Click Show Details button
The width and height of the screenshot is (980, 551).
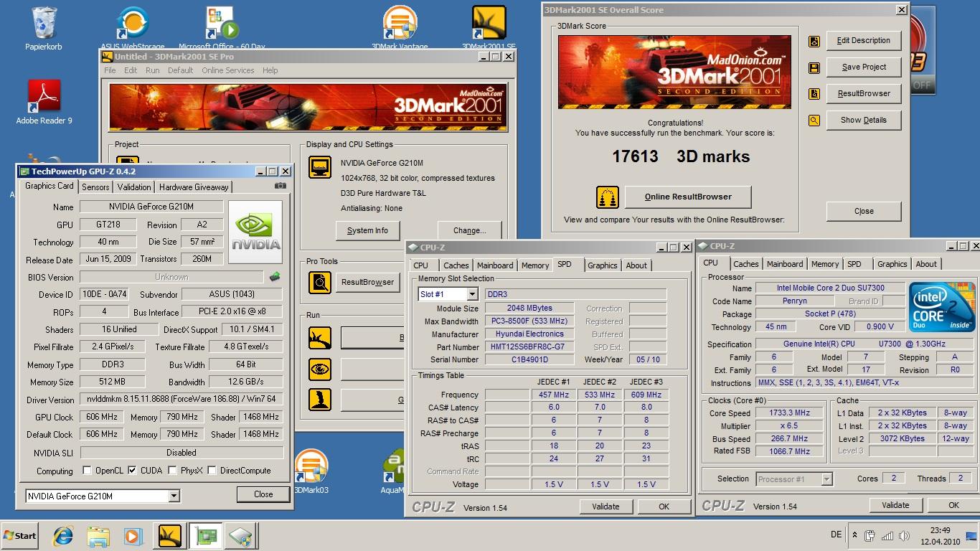coord(864,120)
